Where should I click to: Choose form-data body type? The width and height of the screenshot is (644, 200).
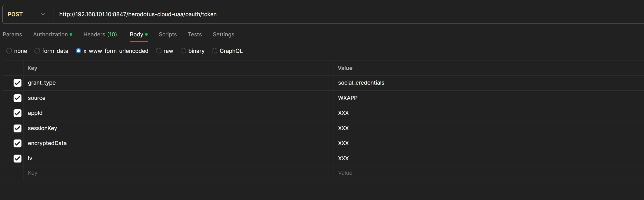(37, 51)
